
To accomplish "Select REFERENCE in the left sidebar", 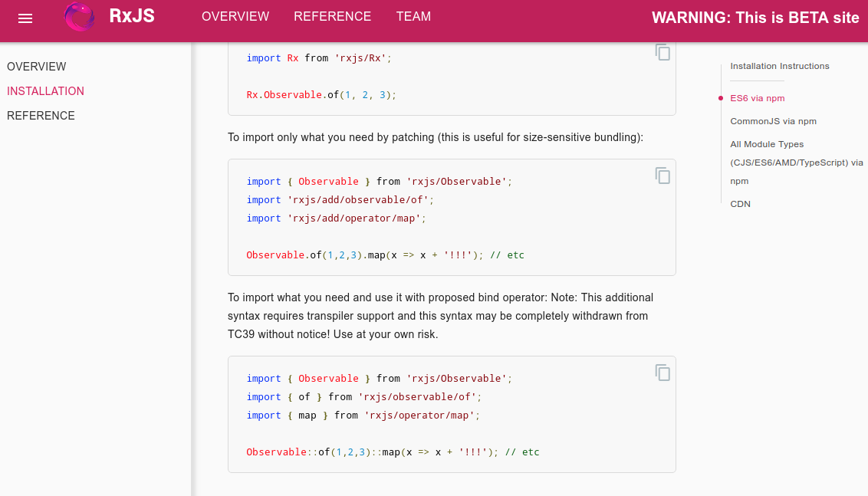I will [41, 115].
